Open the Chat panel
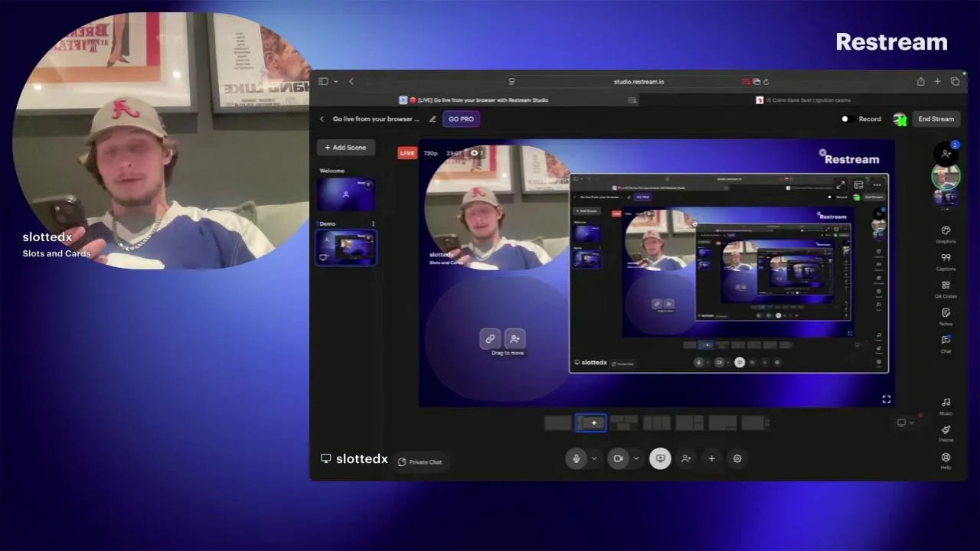Viewport: 980px width, 551px height. click(x=946, y=344)
